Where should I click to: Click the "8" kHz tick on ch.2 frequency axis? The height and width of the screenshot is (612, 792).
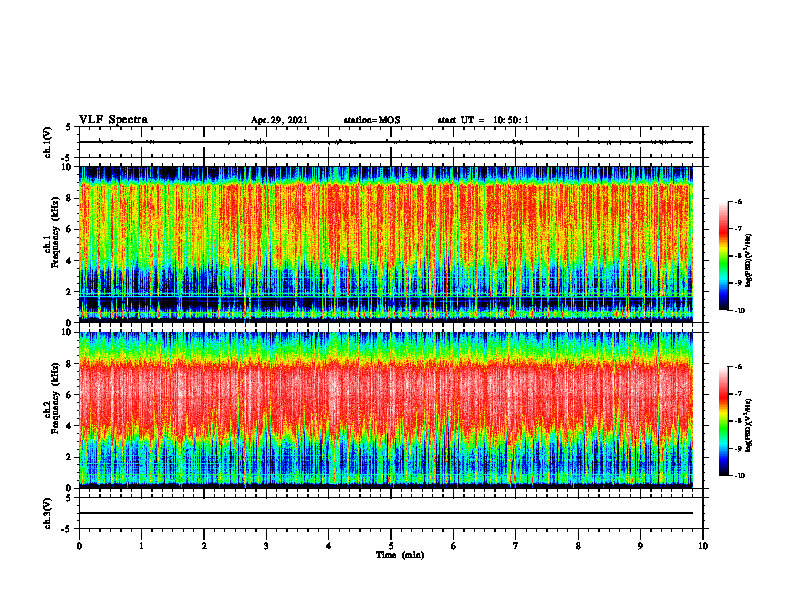tap(70, 364)
